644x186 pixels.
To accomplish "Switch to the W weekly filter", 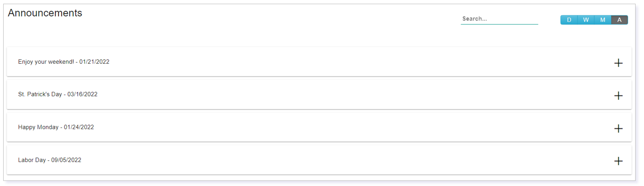I will (x=586, y=20).
